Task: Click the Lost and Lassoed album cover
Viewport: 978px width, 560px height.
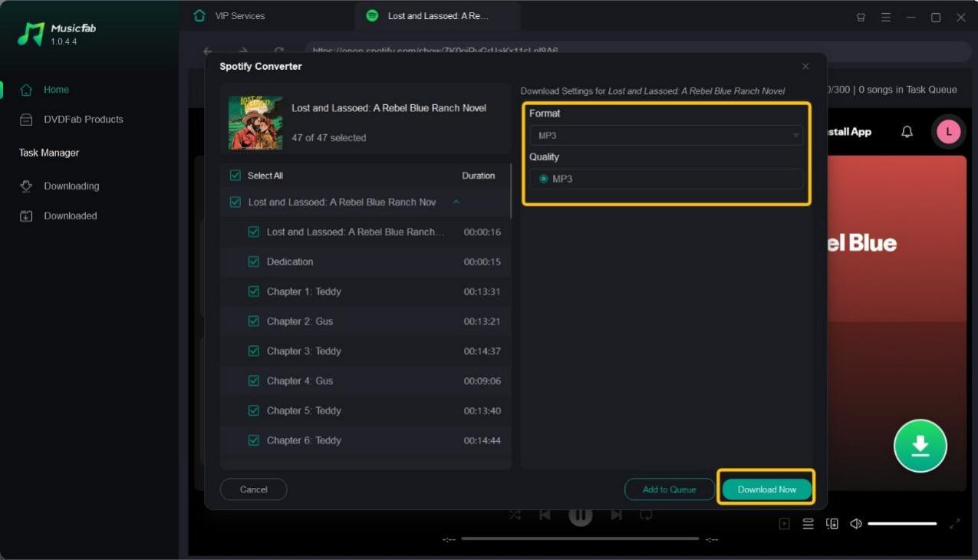Action: click(255, 123)
